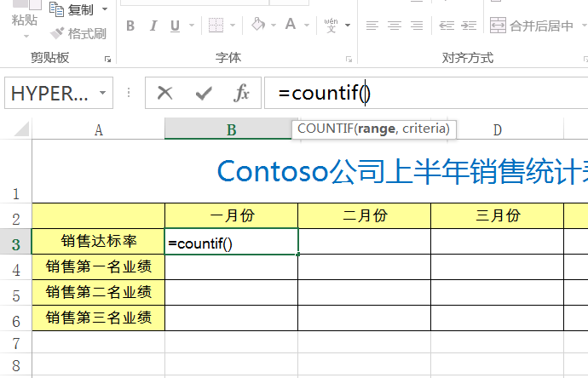This screenshot has width=588, height=378.
Task: Confirm the formula with the checkmark
Action: pos(204,93)
